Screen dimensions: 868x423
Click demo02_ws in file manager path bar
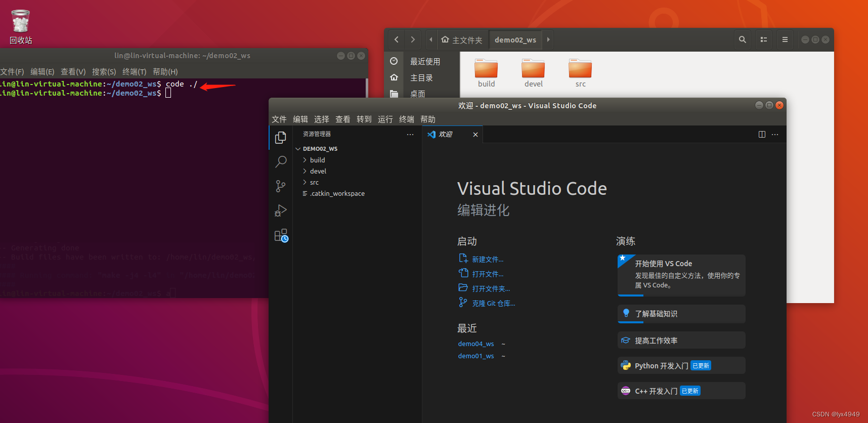515,39
